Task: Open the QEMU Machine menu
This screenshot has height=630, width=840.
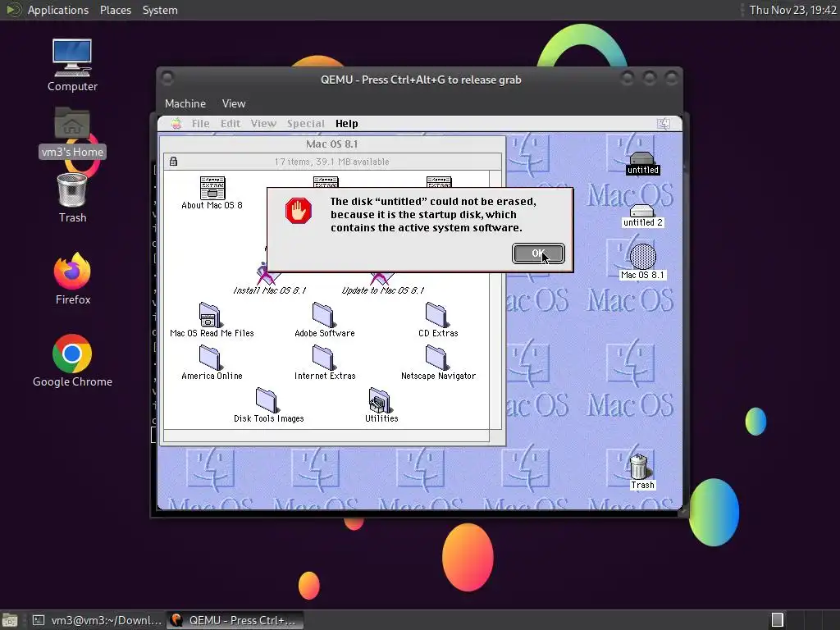Action: (x=185, y=103)
